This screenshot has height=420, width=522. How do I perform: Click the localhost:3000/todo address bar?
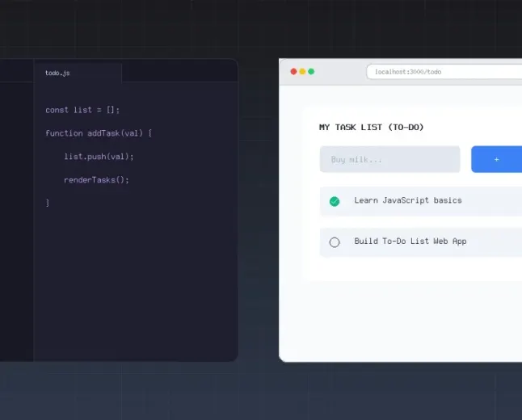coord(444,72)
